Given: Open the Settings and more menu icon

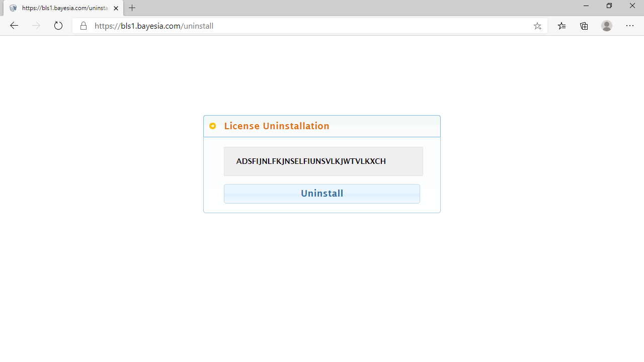Looking at the screenshot, I should point(630,26).
